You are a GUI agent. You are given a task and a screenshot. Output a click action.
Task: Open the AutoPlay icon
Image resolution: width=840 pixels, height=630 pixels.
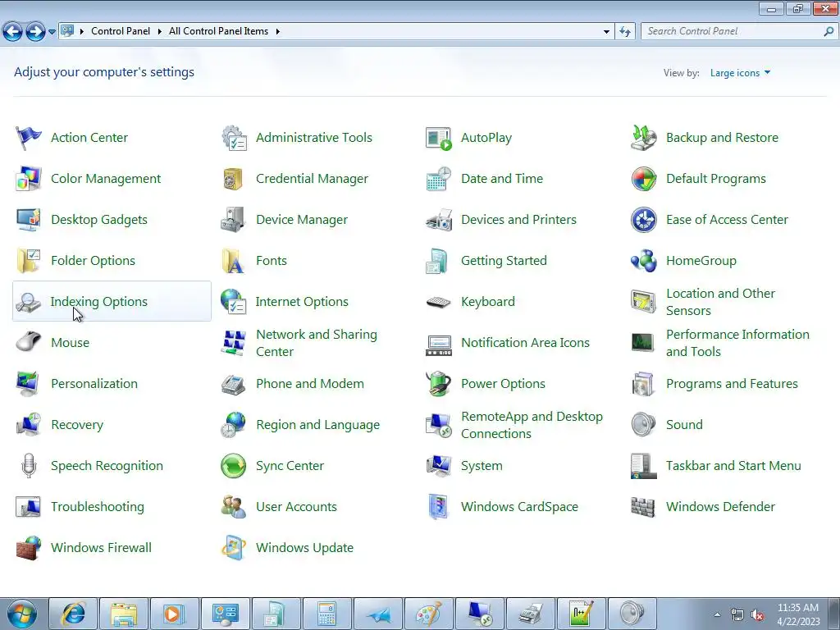(439, 138)
